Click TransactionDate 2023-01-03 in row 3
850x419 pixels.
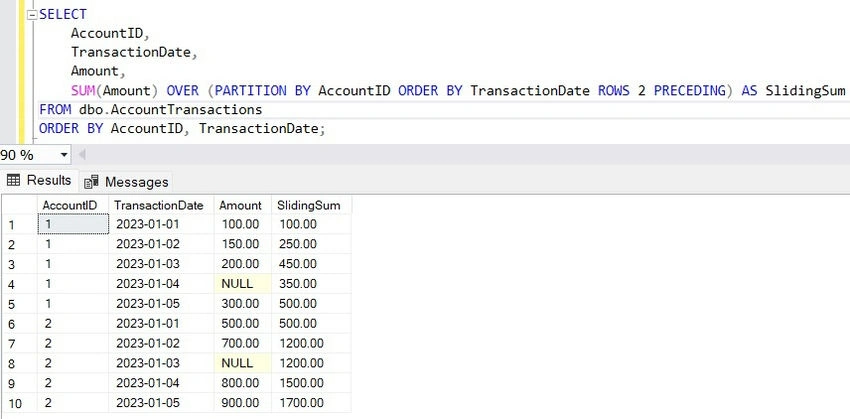coord(147,264)
